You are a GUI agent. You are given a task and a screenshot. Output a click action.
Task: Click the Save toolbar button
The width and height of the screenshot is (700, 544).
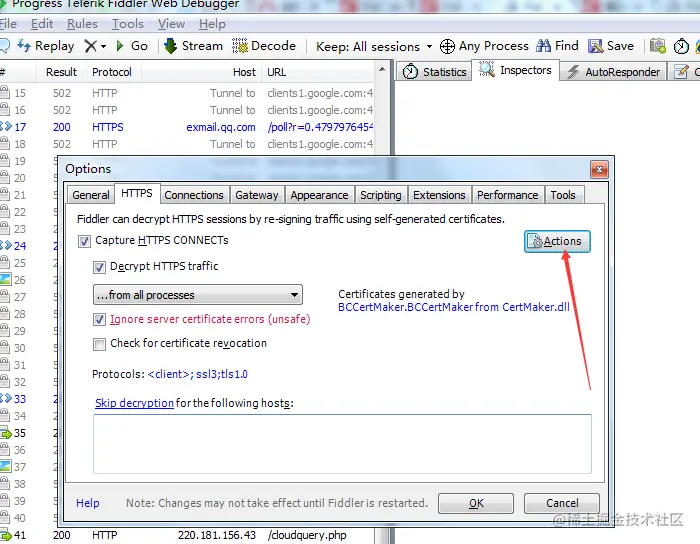click(611, 46)
